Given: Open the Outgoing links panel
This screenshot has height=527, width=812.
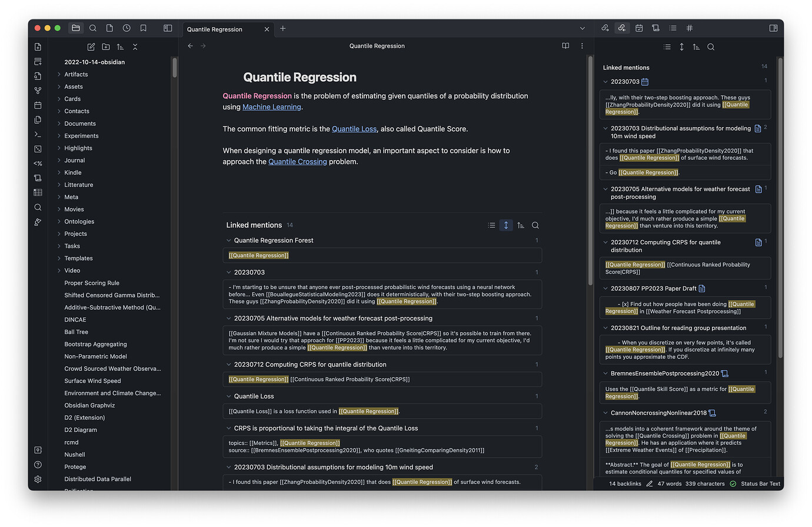Looking at the screenshot, I should click(x=605, y=28).
